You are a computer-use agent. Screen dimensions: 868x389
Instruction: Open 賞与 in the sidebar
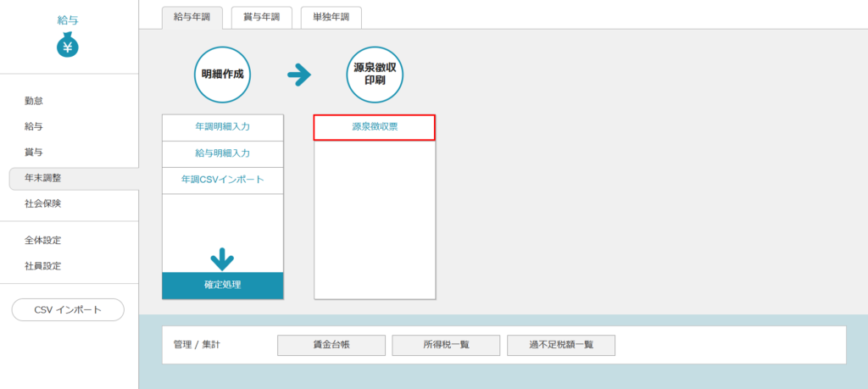coord(34,153)
